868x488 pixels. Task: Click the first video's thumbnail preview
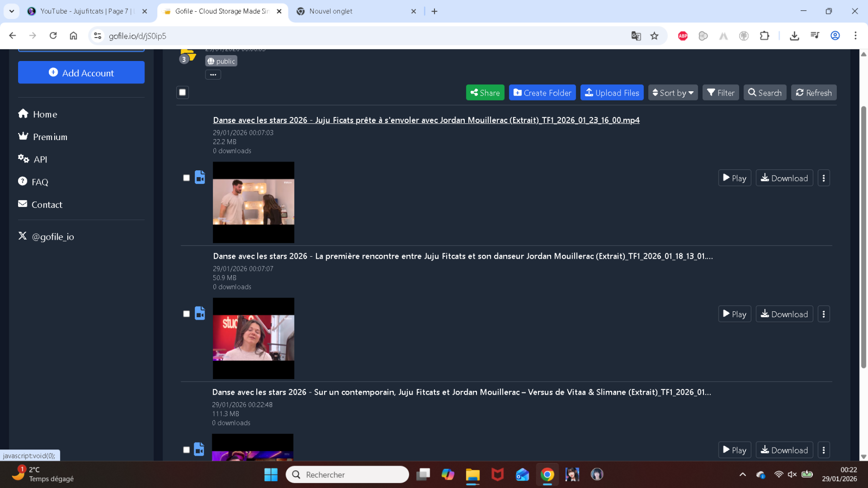253,202
